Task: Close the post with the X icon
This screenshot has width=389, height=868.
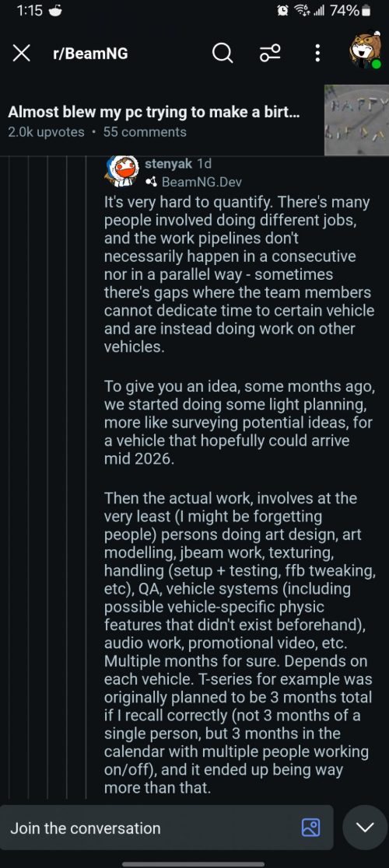Action: click(x=22, y=54)
